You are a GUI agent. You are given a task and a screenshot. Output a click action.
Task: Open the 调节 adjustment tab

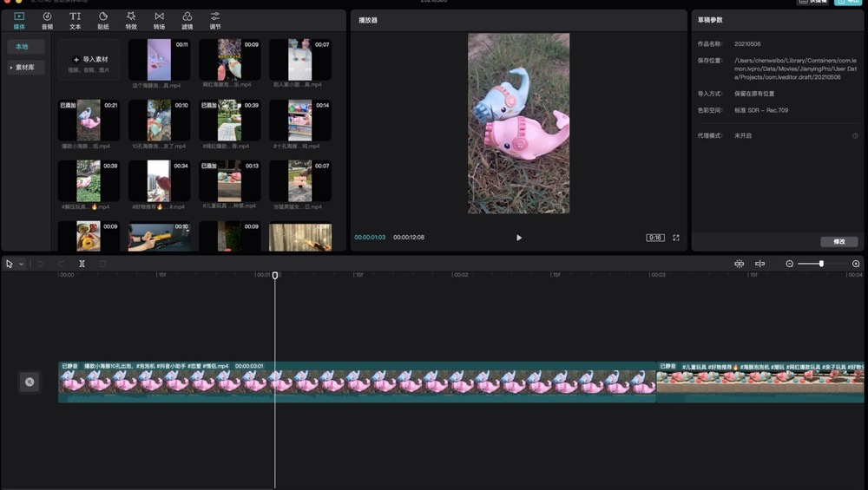[214, 21]
